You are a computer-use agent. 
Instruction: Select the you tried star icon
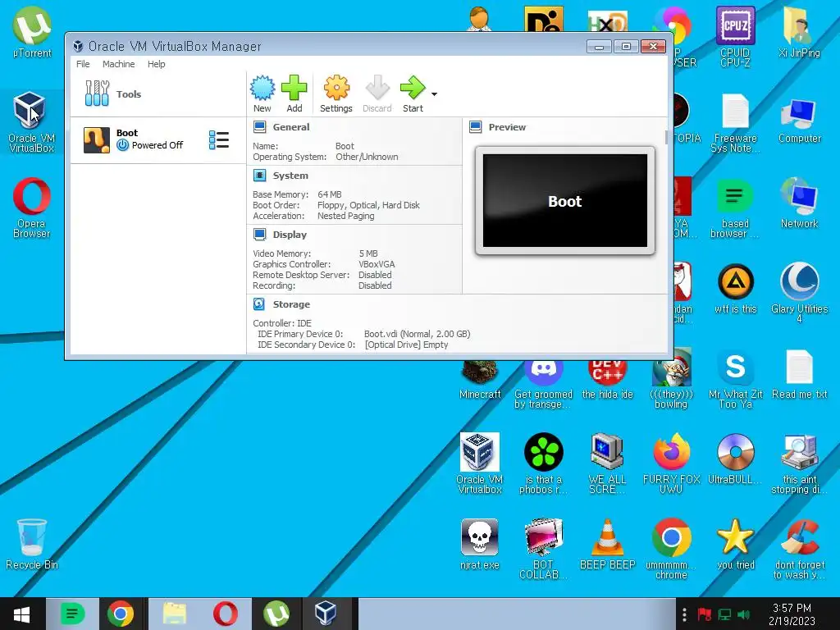pyautogui.click(x=735, y=543)
